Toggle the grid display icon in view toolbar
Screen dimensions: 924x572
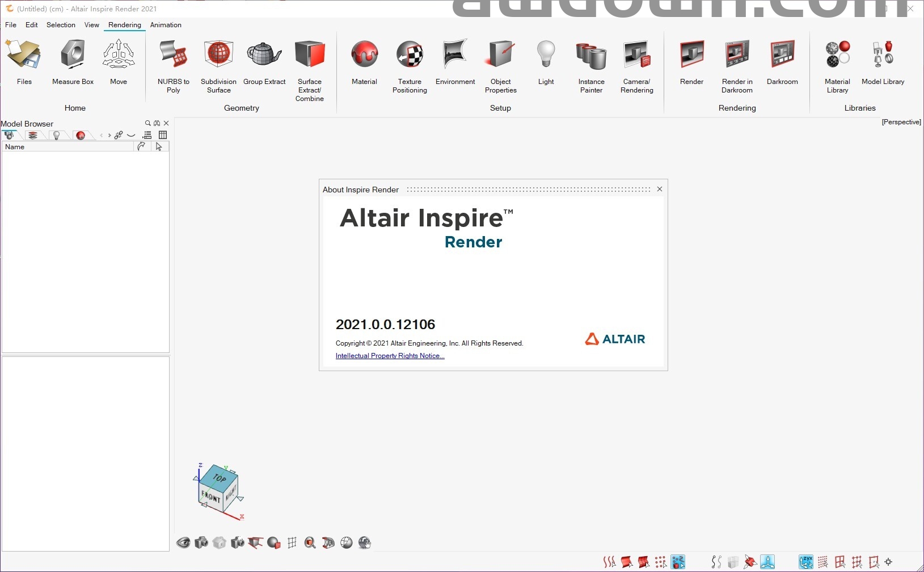[x=292, y=543]
